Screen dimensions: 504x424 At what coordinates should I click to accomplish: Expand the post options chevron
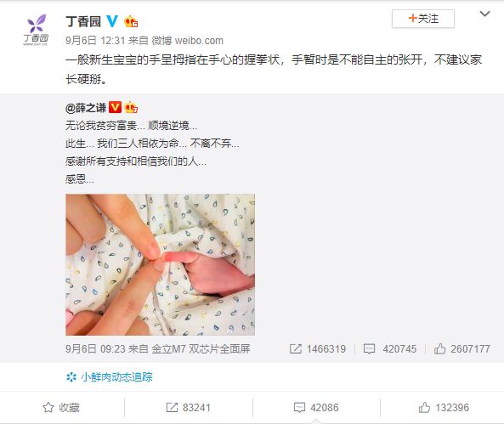point(484,14)
